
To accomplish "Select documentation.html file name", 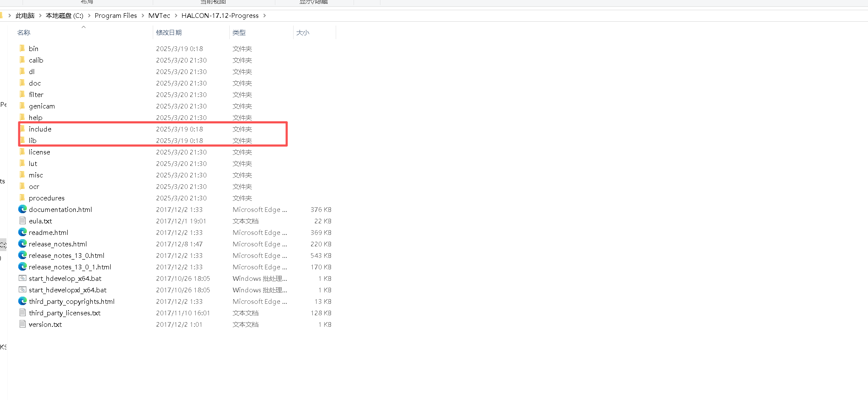I will [x=60, y=209].
